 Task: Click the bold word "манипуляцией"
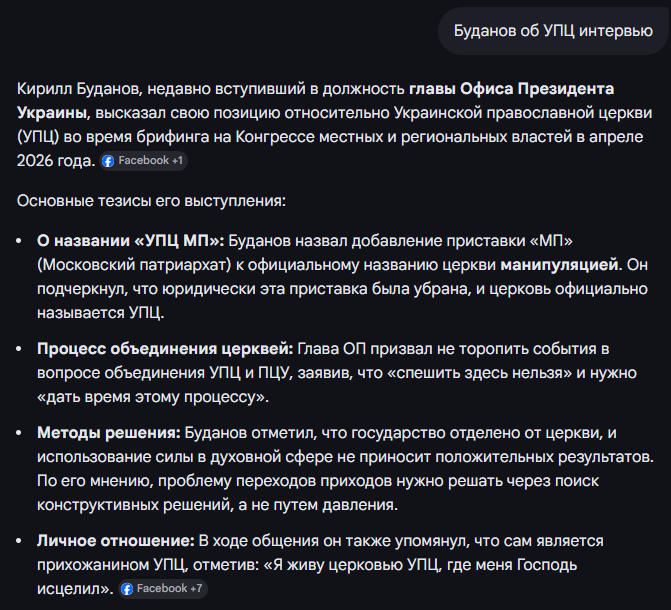[559, 264]
